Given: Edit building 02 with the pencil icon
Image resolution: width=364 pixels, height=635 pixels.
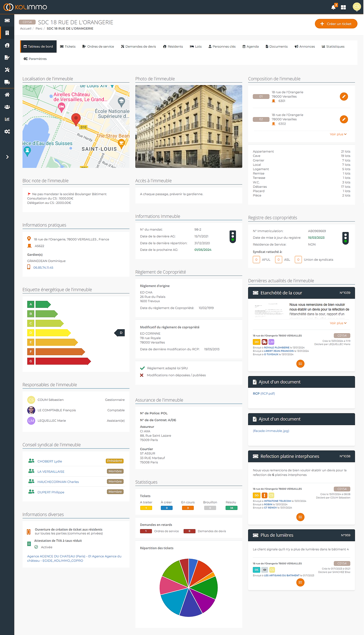Looking at the screenshot, I should point(344,119).
